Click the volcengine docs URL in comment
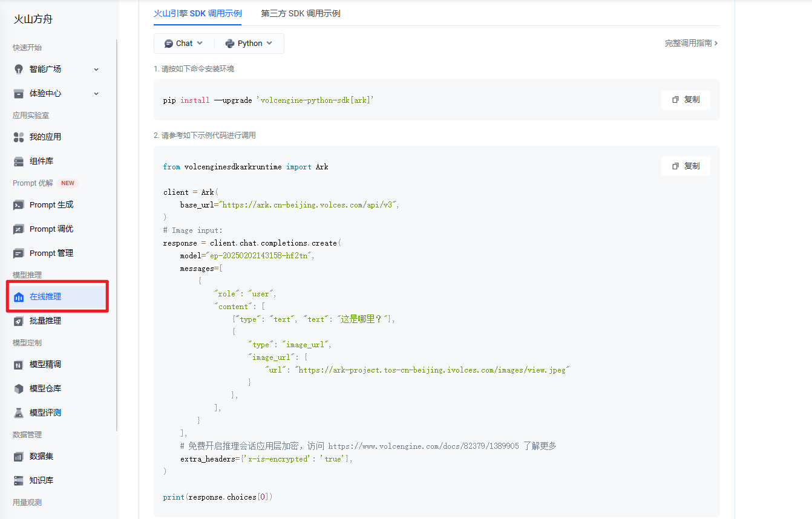 point(424,446)
